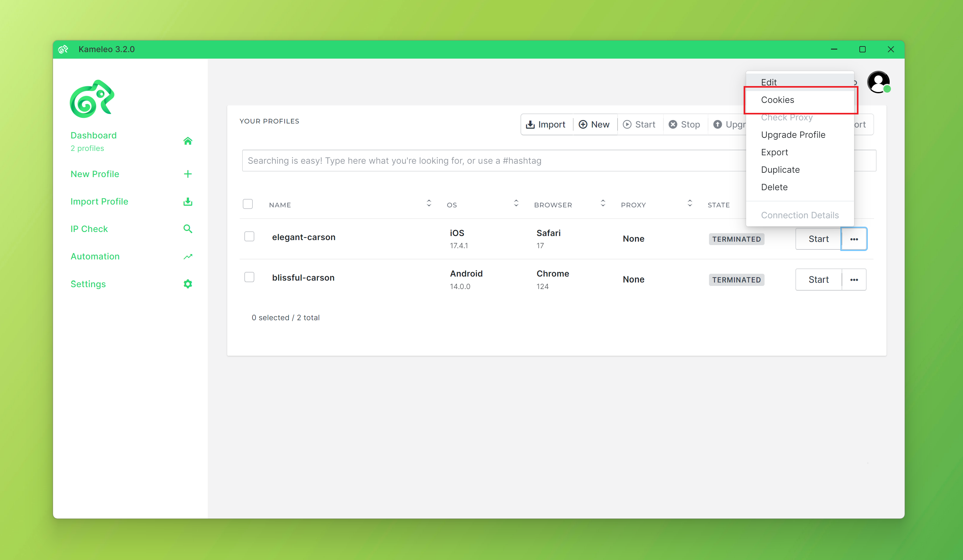Click the Kameleo chameleon logo in sidebar
Image resolution: width=963 pixels, height=560 pixels.
point(92,99)
